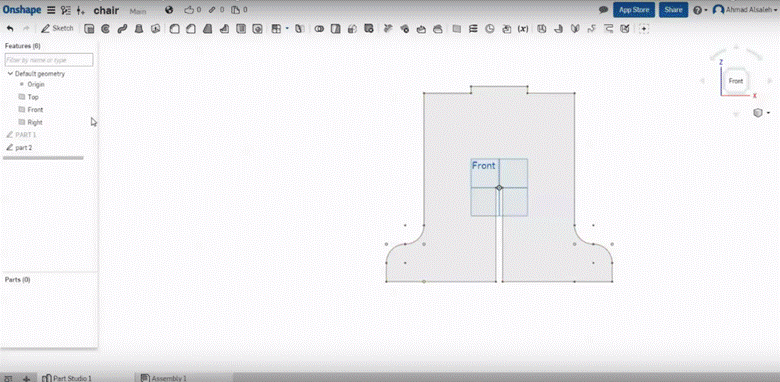The image size is (780, 382).
Task: Click the insert feature icon before chair
Action: (81, 10)
